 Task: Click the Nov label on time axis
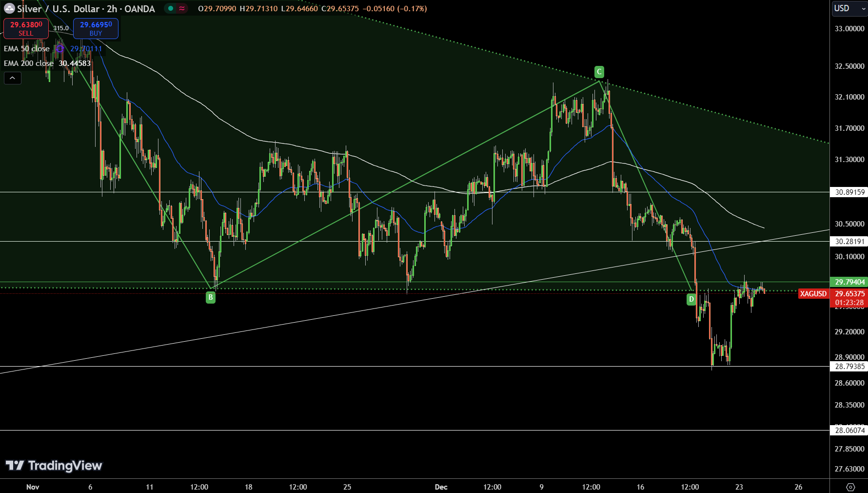tap(33, 487)
